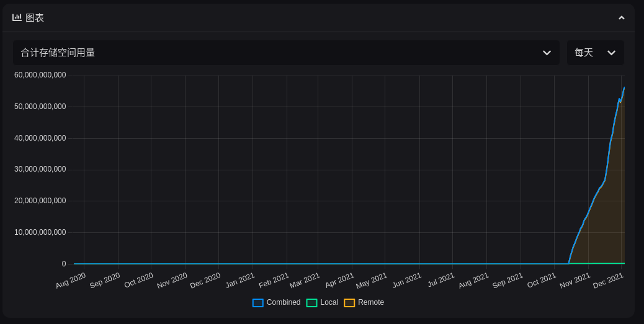The height and width of the screenshot is (324, 644).
Task: Toggle the Remote series via orange legend box
Action: coord(349,303)
